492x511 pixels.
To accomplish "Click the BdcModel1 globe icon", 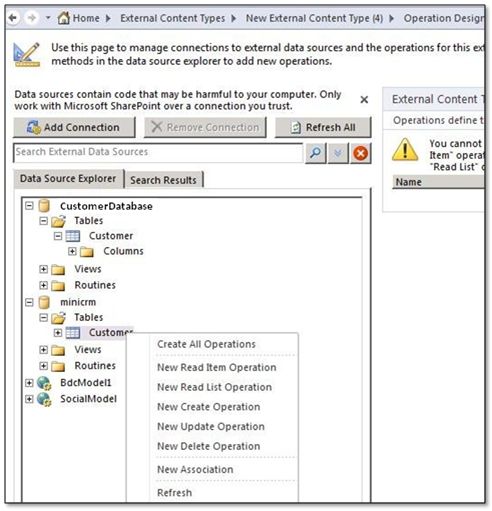I will (44, 383).
